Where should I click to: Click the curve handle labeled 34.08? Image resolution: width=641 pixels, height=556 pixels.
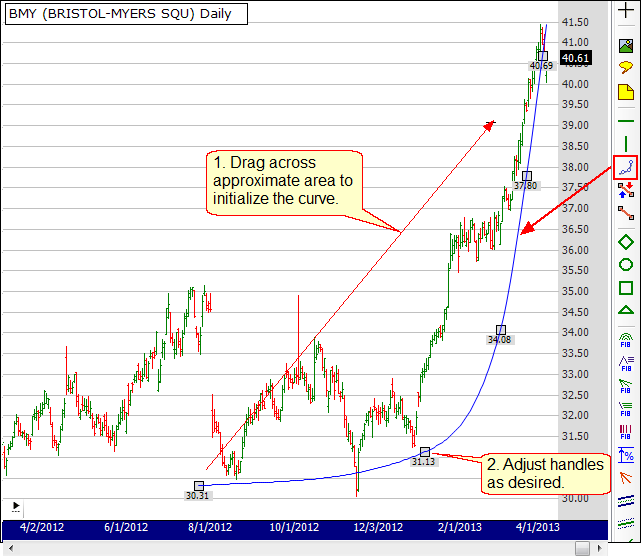tap(501, 330)
